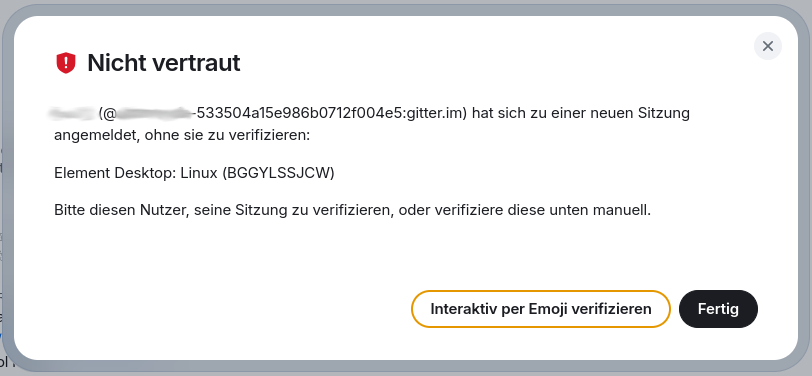The width and height of the screenshot is (812, 376).
Task: Confirm with the Fertig button
Action: (x=718, y=309)
